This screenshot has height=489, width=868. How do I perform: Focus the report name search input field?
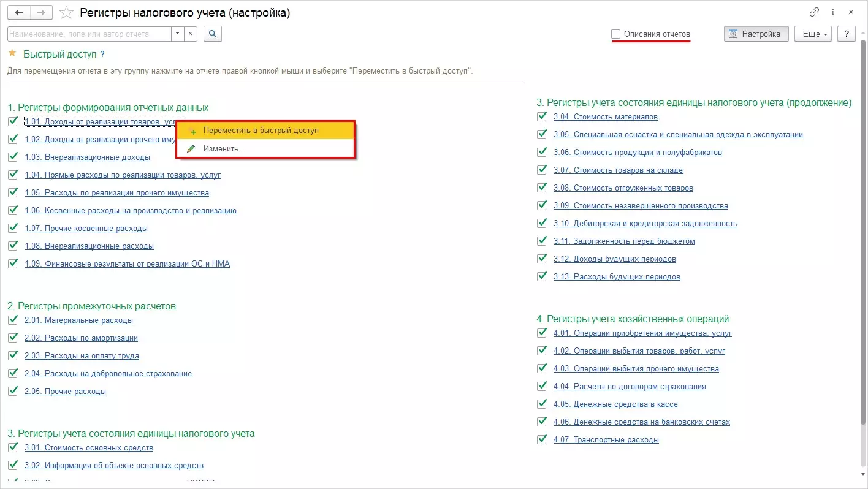(89, 34)
